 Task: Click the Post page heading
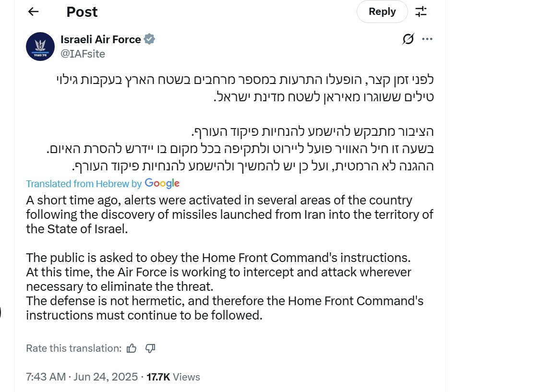tap(82, 12)
